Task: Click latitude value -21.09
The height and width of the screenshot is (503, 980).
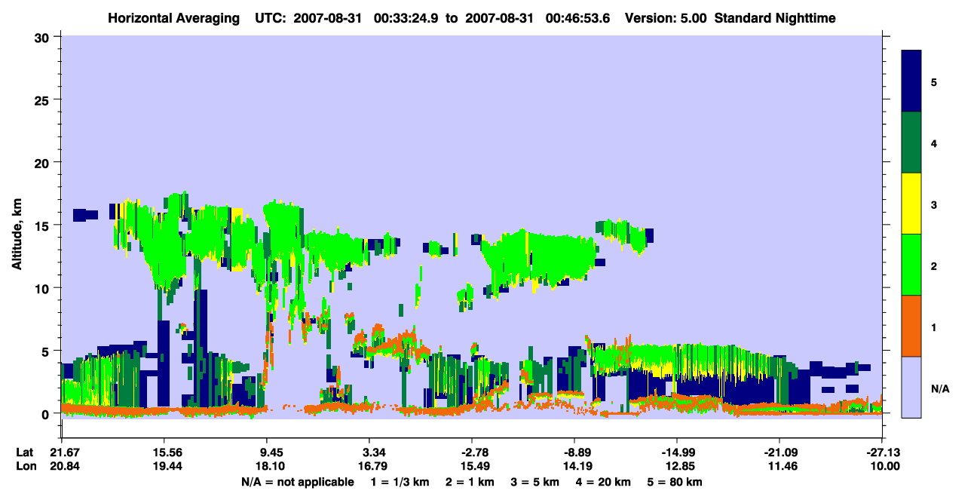Action: tap(779, 452)
